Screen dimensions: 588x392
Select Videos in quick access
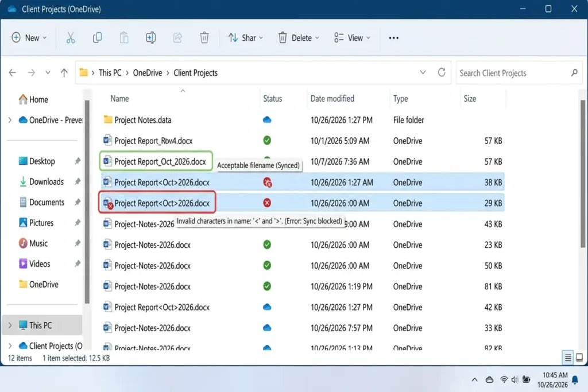click(34, 264)
